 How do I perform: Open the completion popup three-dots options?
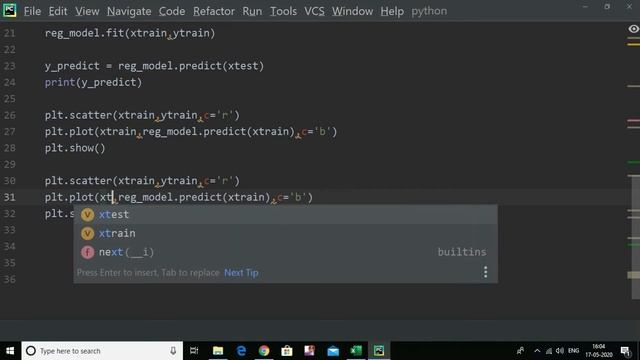(485, 272)
